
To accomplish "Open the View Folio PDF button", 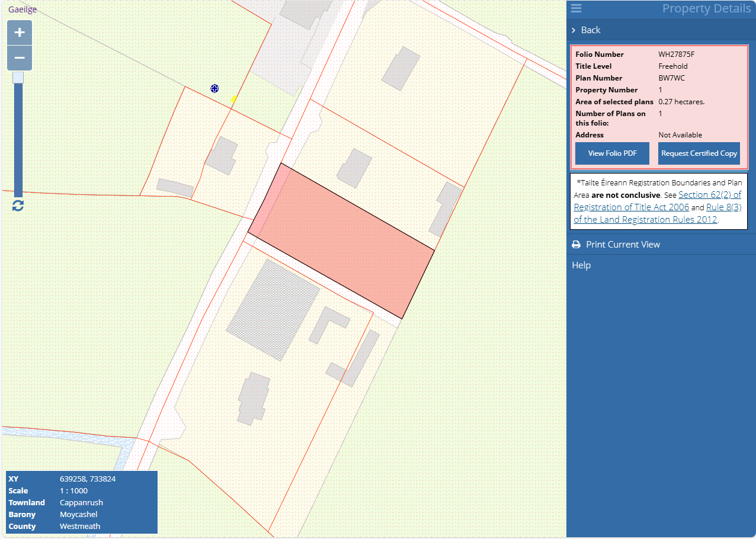I will (x=612, y=153).
